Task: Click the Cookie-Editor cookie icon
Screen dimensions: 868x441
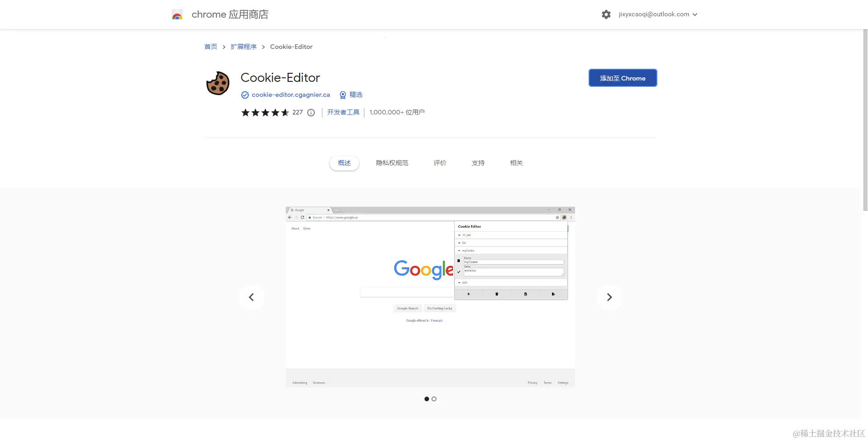Action: pos(218,83)
